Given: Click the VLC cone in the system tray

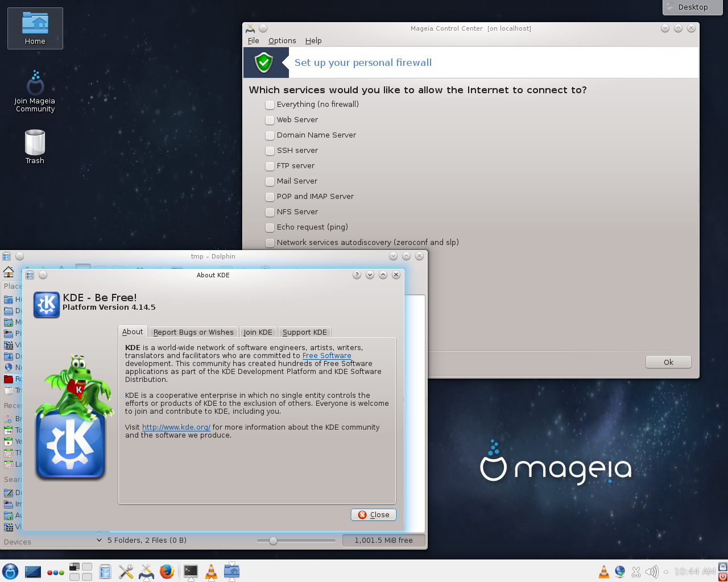Looking at the screenshot, I should click(604, 572).
